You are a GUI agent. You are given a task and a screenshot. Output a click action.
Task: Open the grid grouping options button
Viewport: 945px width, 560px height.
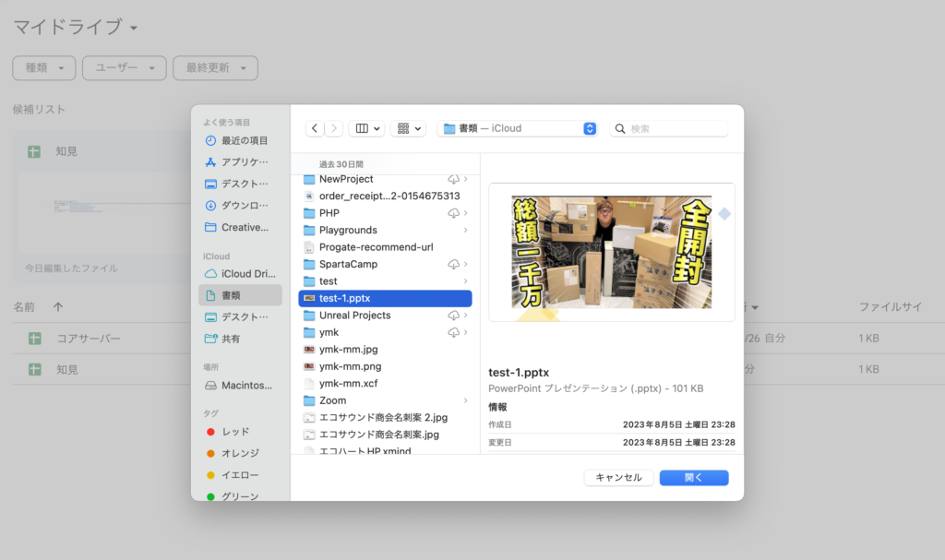pyautogui.click(x=408, y=129)
